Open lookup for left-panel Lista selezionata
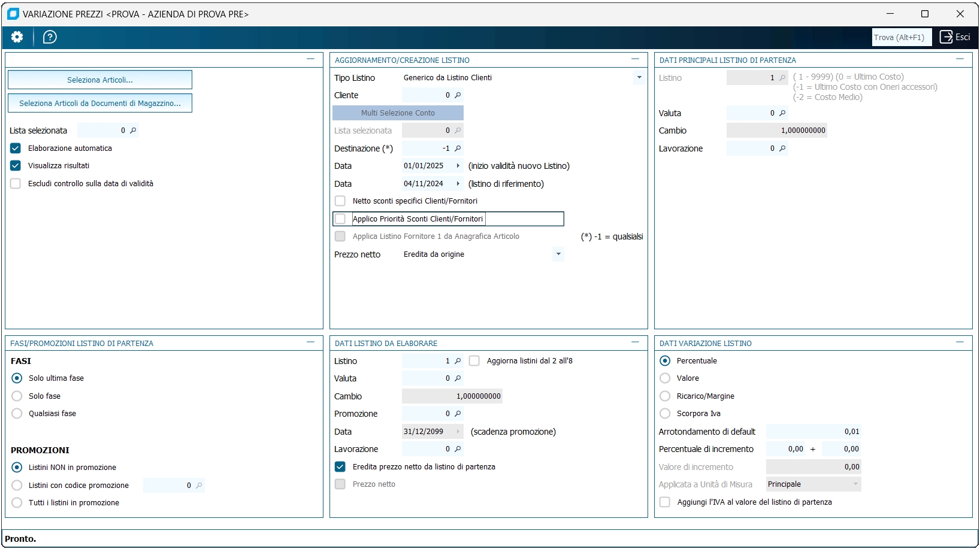Image resolution: width=980 pixels, height=549 pixels. point(133,131)
